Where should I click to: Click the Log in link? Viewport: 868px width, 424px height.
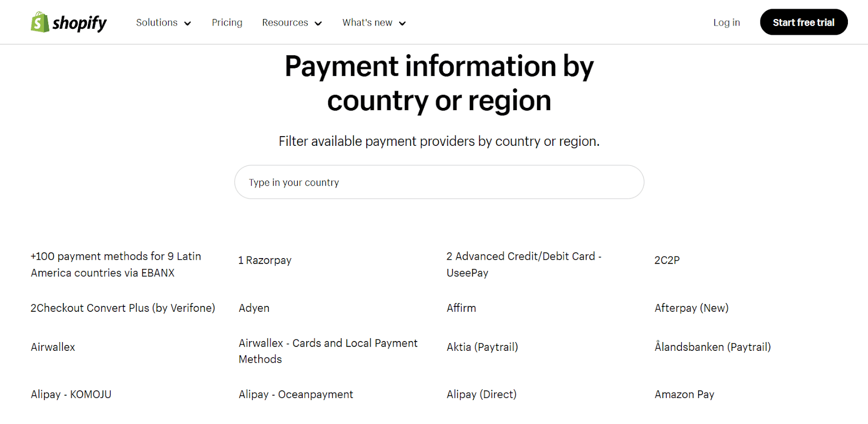pos(726,23)
